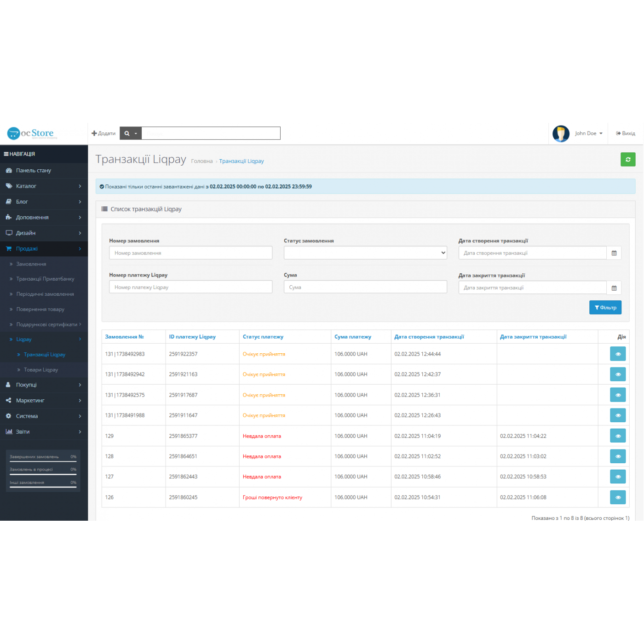Viewport: 644px width, 644px height.
Task: Expand the Каталог sidebar section
Action: (x=44, y=186)
